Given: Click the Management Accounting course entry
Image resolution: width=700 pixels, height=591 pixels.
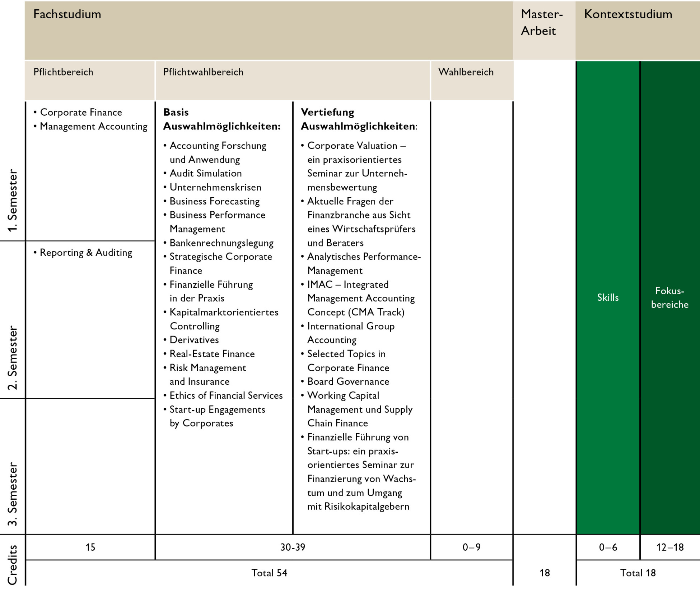Looking at the screenshot, I should click(x=93, y=126).
